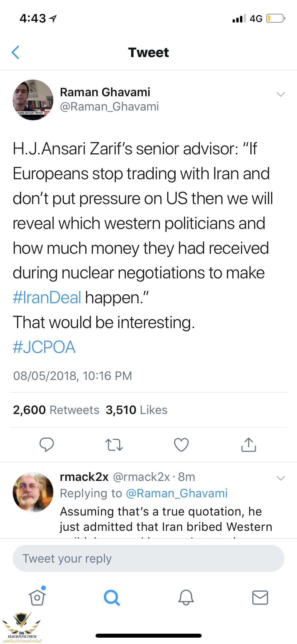Tap the Tweet your reply field

pos(148,558)
